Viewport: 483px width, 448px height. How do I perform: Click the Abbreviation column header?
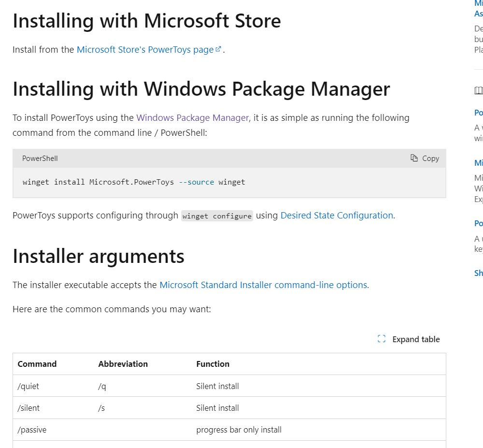(123, 363)
